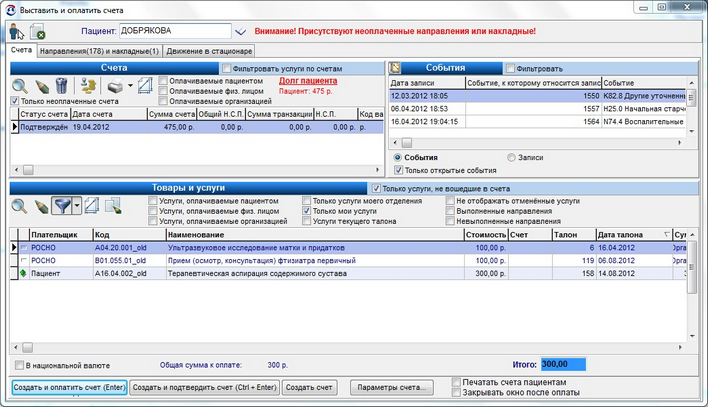The height and width of the screenshot is (407, 708).
Task: Click the green diamond marker in Пациент row
Action: pos(23,273)
